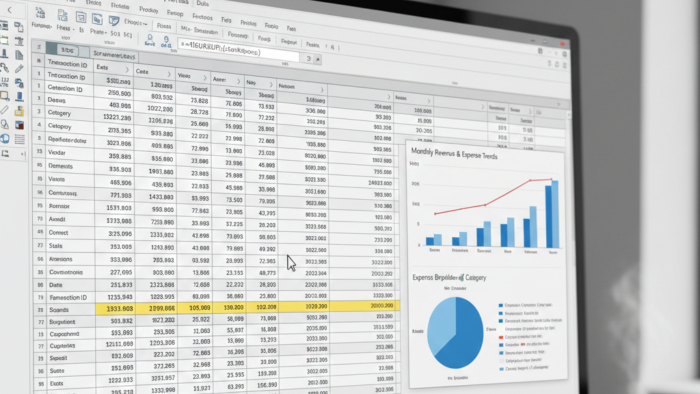Click the dark blue pie chart slice
Screen dimensions: 700x394
coord(464,339)
